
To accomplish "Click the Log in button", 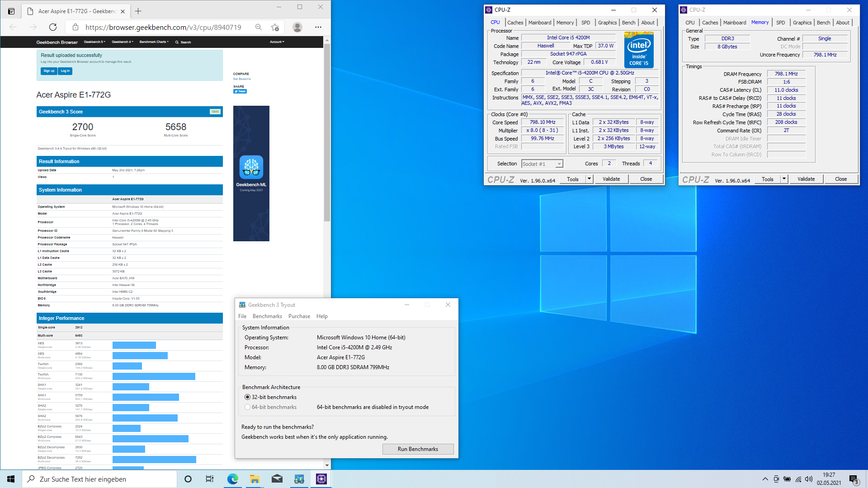I will [65, 71].
